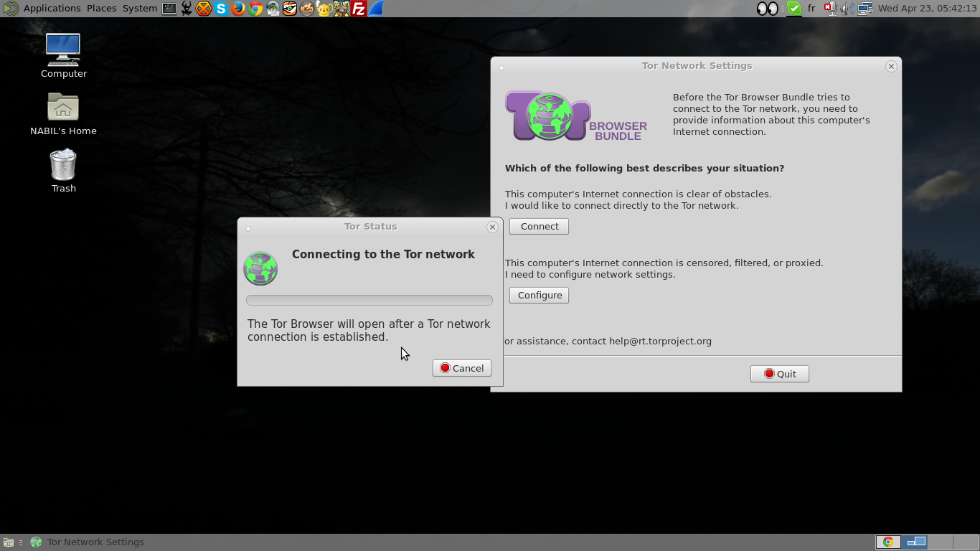Open NABIL's Home folder icon

tap(63, 113)
